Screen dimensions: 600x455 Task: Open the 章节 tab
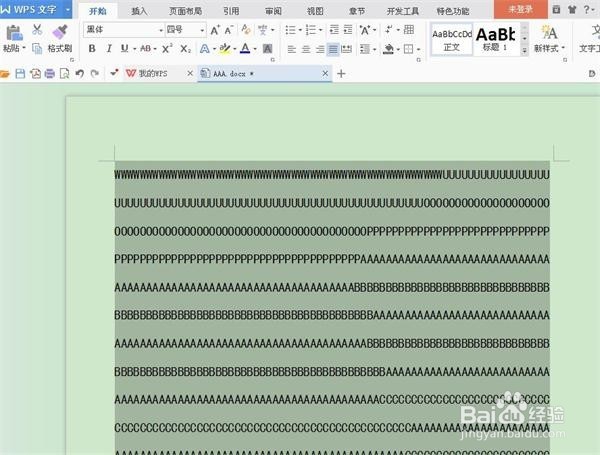357,11
